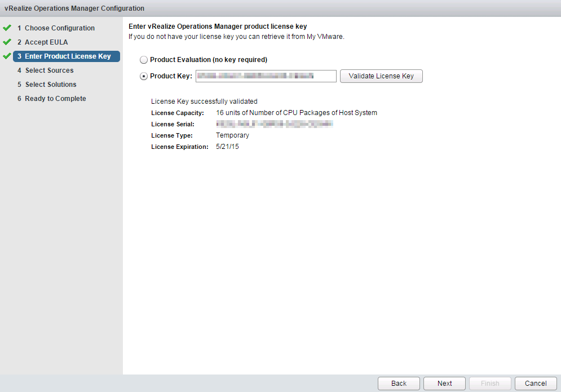Click Validate License Key button
The image size is (561, 392).
click(x=381, y=76)
